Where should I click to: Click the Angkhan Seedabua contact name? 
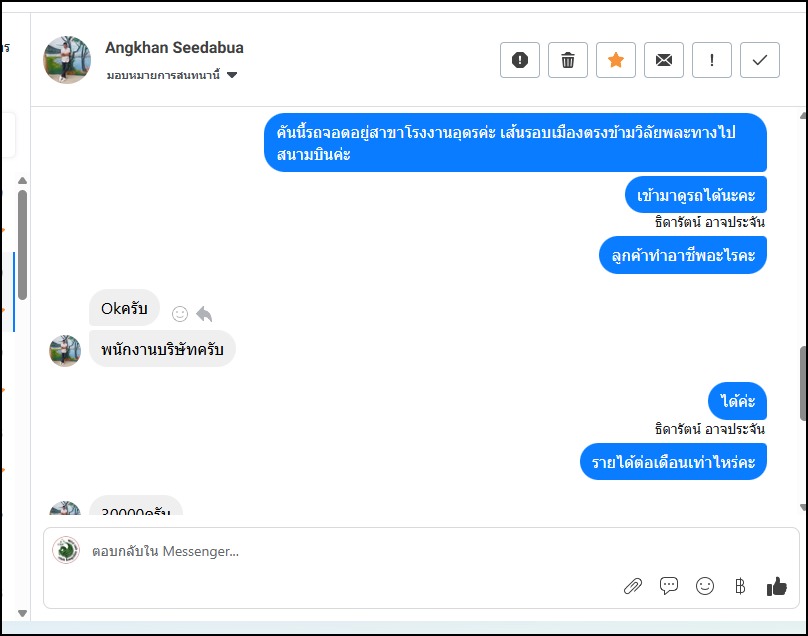pos(174,48)
